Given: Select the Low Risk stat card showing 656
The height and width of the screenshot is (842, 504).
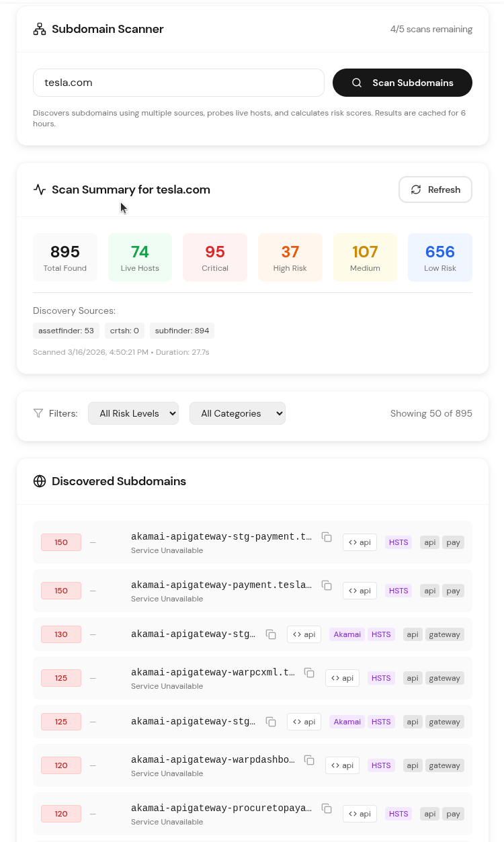Looking at the screenshot, I should click(x=440, y=257).
